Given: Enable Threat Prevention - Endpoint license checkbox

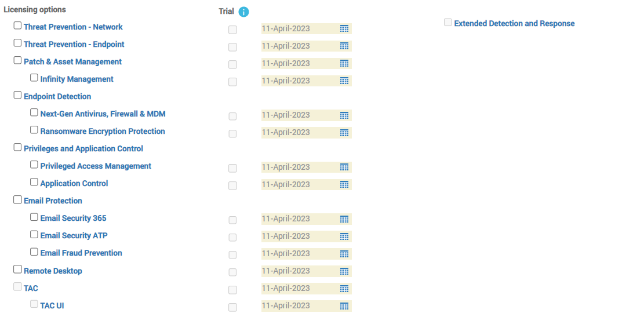Looking at the screenshot, I should (17, 43).
